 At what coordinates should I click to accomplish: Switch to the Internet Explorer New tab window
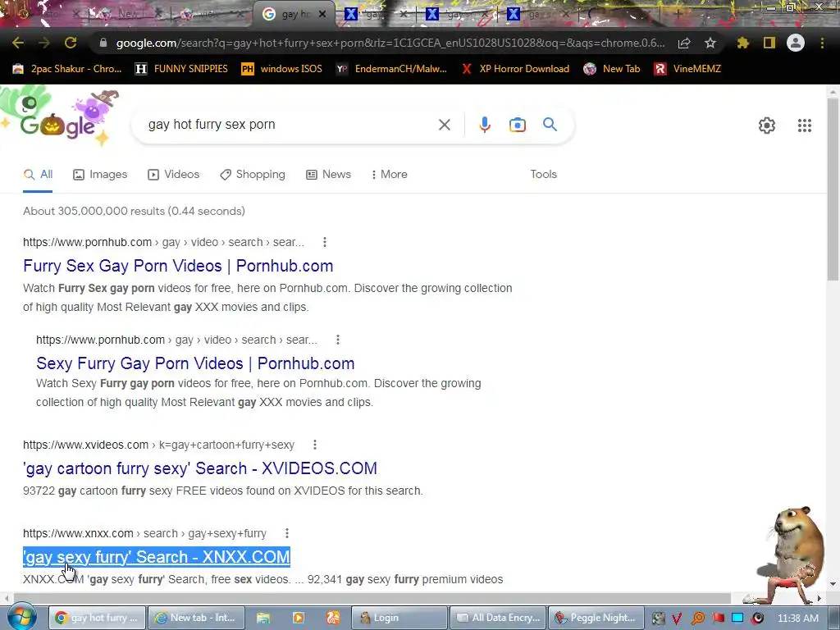196,618
